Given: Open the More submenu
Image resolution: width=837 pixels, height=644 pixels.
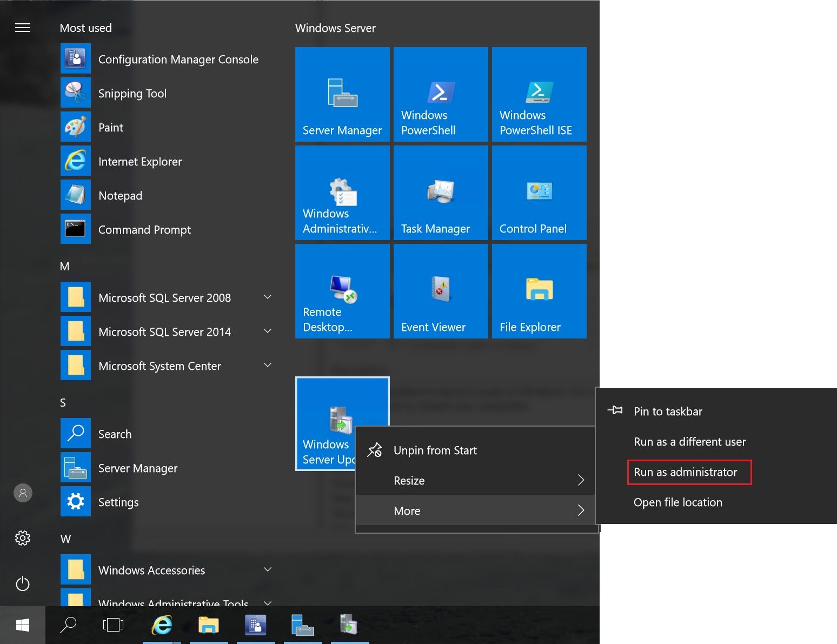Looking at the screenshot, I should point(476,510).
